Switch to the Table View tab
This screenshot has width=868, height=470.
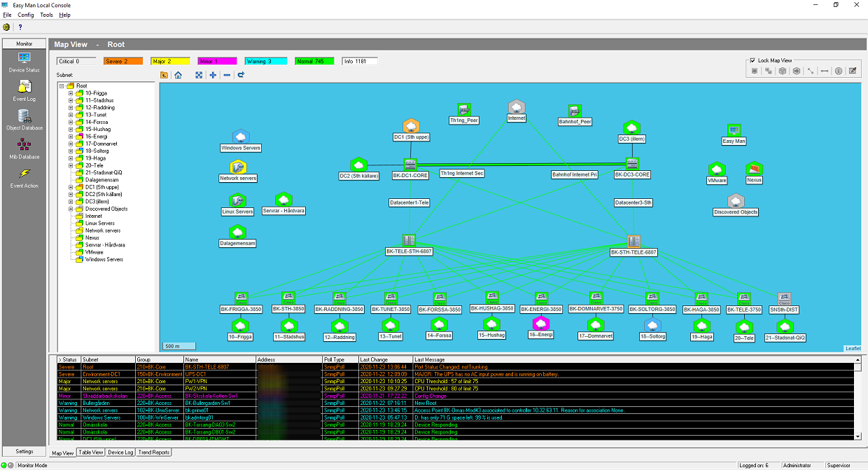click(91, 452)
